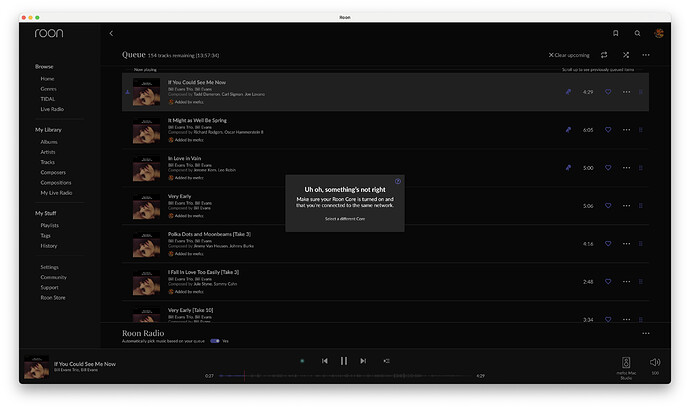Grab handle of If You Could See Me Now

click(641, 92)
